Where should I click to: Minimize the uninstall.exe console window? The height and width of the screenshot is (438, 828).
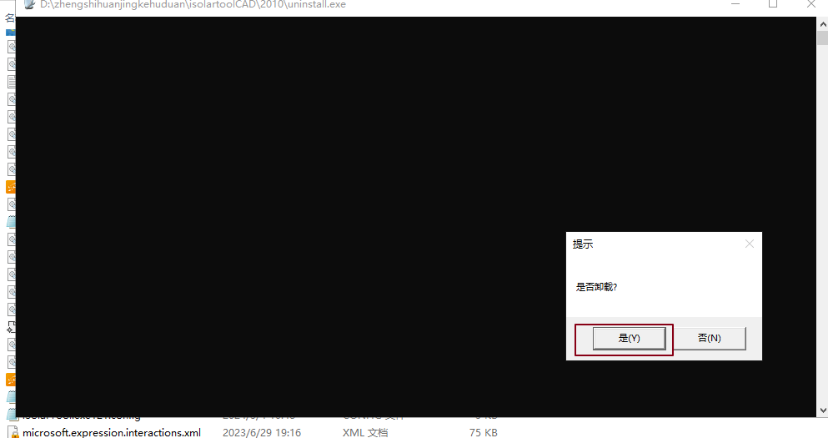click(x=734, y=4)
